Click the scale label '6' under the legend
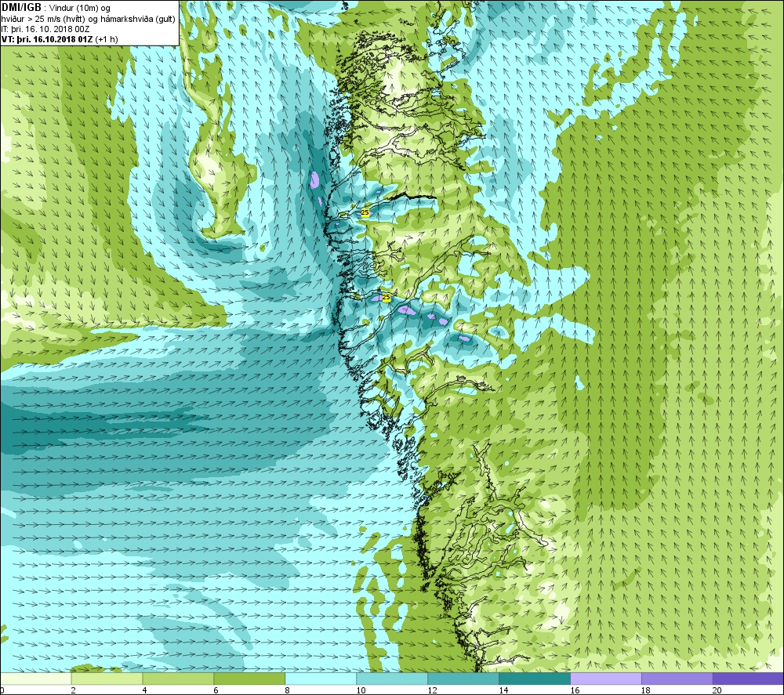784x695 pixels. tap(216, 690)
